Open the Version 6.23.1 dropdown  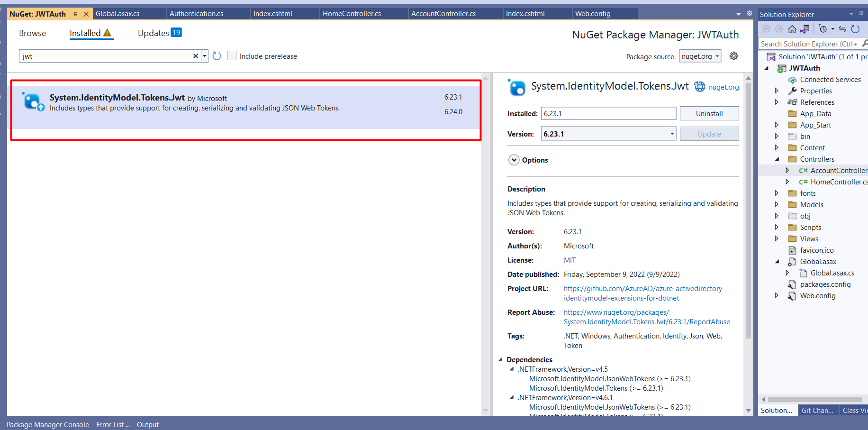tap(672, 134)
